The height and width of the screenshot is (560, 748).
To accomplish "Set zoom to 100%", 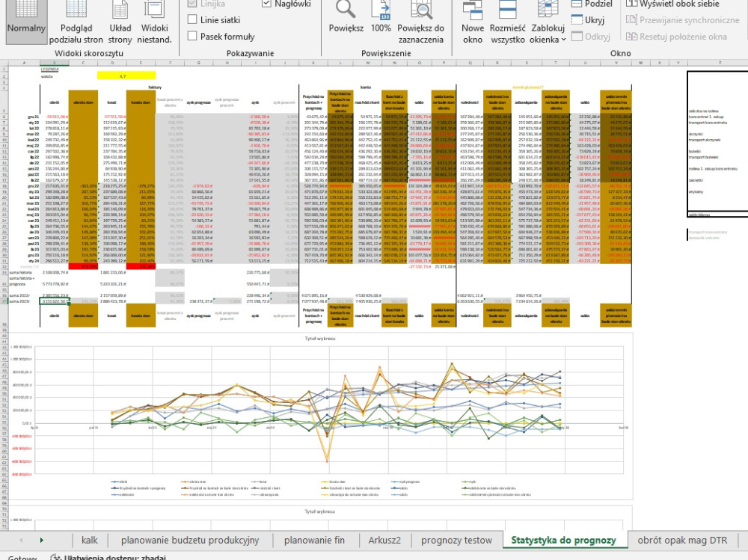I will click(x=381, y=17).
